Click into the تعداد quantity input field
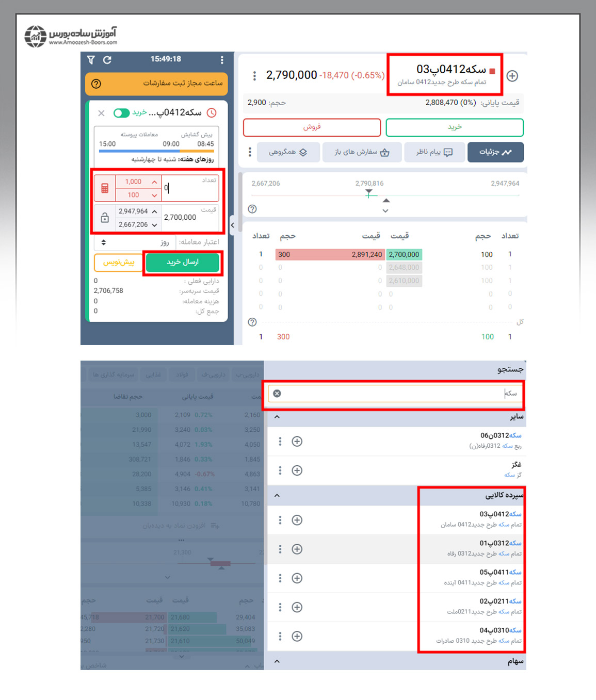This screenshot has height=700, width=596. pyautogui.click(x=189, y=188)
